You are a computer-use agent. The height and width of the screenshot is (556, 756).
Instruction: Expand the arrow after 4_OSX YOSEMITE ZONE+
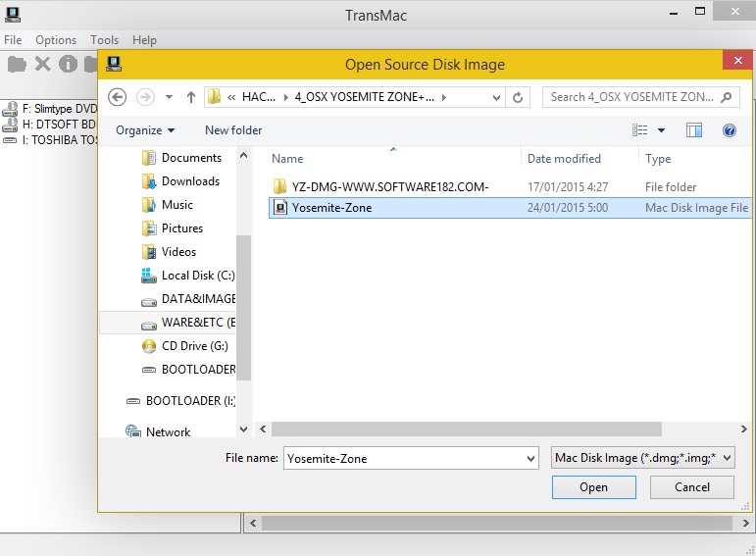[x=444, y=97]
